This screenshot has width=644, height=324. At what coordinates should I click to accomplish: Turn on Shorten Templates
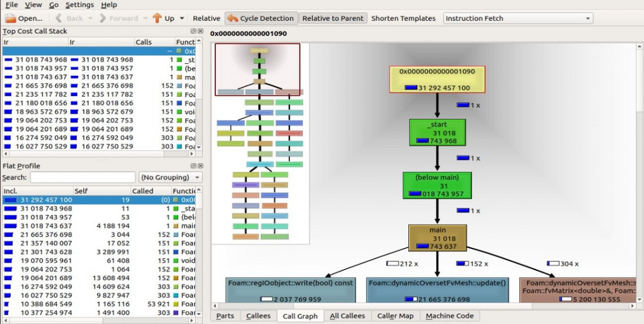point(403,19)
